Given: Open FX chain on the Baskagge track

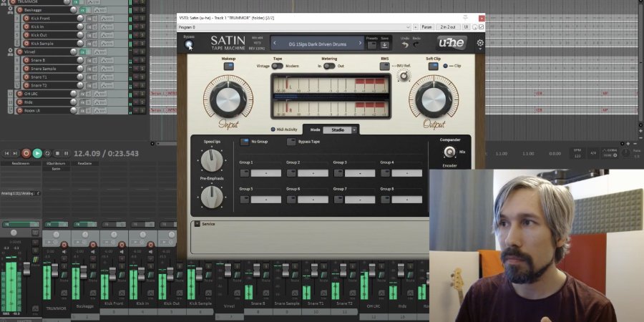Looking at the screenshot, I should pos(82,10).
